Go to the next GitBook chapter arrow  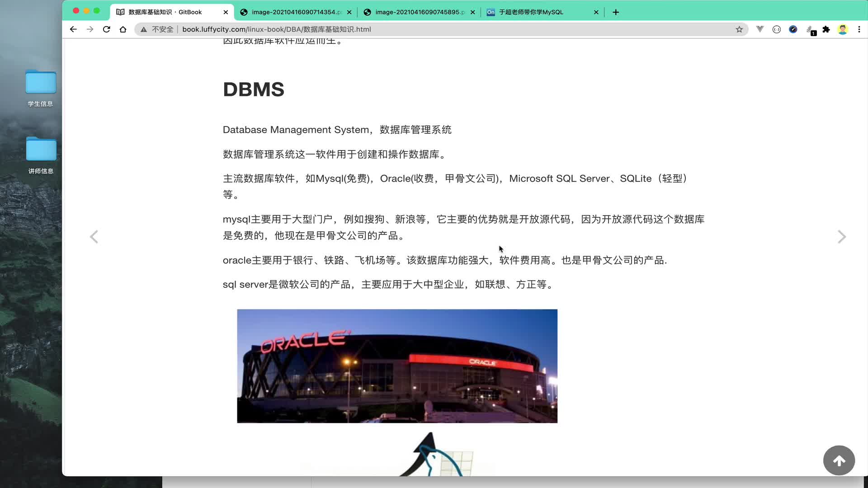click(841, 237)
